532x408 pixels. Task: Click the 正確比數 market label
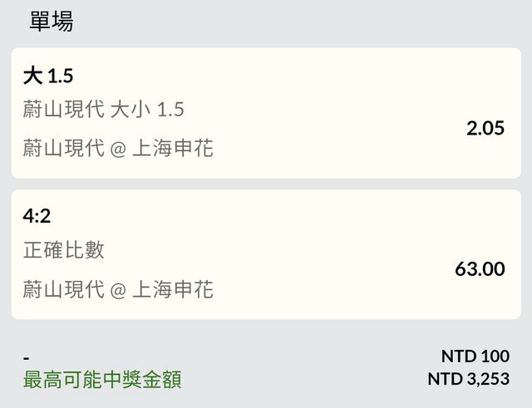[x=64, y=249]
